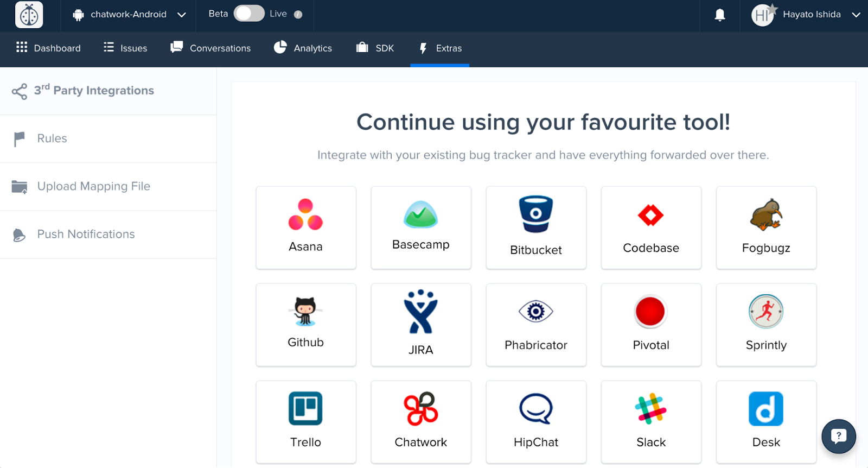Screen dimensions: 868x468
Task: Open Upload Mapping File in the sidebar
Action: click(108, 187)
